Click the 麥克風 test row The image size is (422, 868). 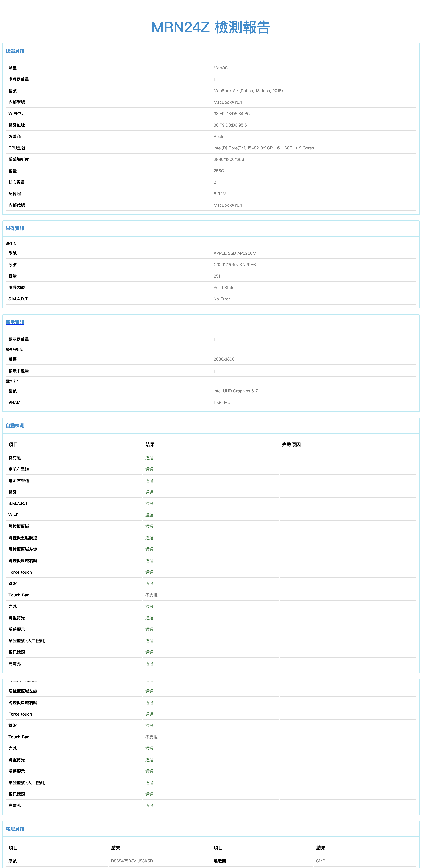click(x=211, y=458)
